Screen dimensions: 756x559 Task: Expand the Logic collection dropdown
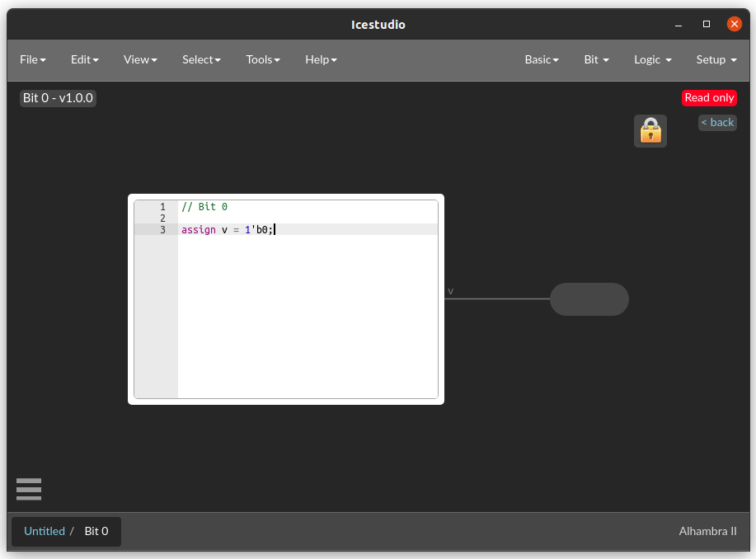[651, 59]
